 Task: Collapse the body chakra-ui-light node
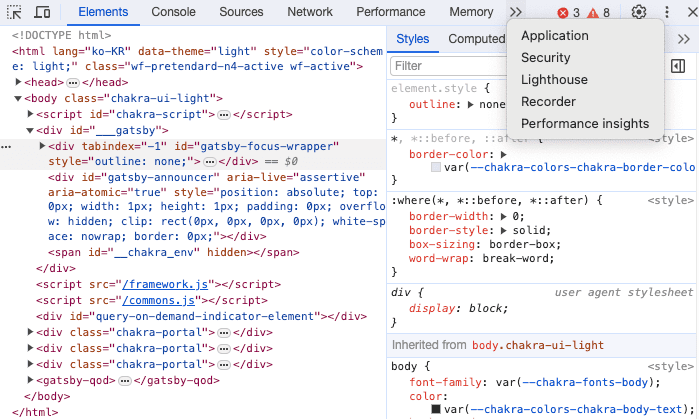[x=19, y=98]
